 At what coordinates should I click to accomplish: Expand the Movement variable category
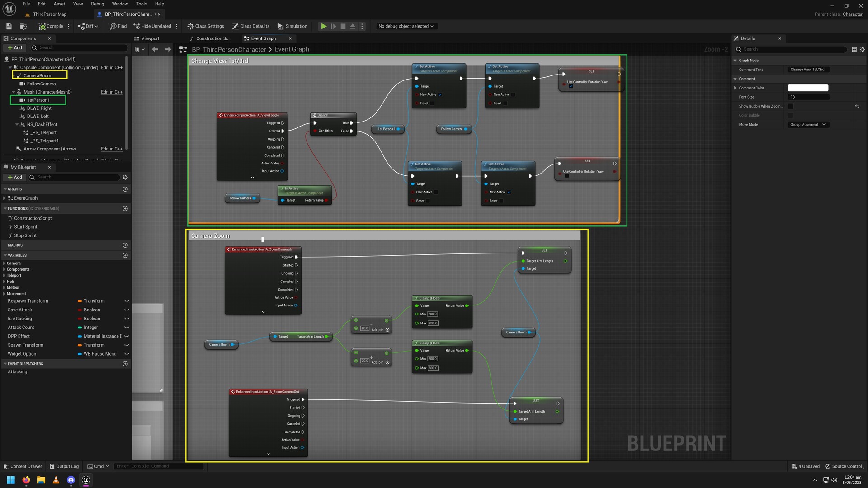click(x=5, y=293)
